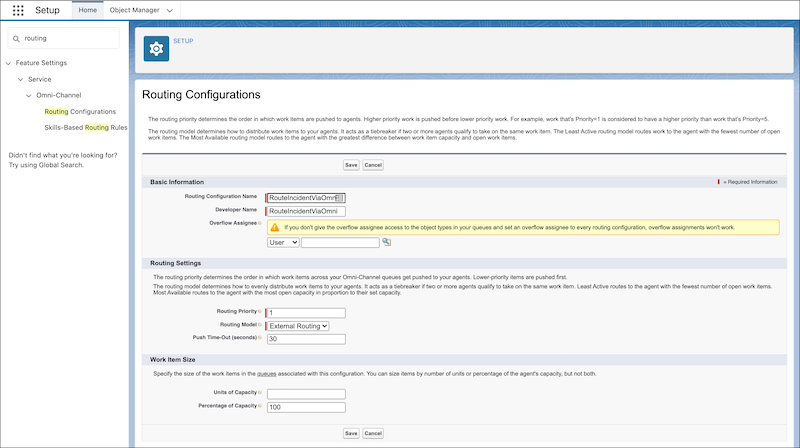
Task: Click the Units of Capacity help icon
Action: click(x=260, y=392)
